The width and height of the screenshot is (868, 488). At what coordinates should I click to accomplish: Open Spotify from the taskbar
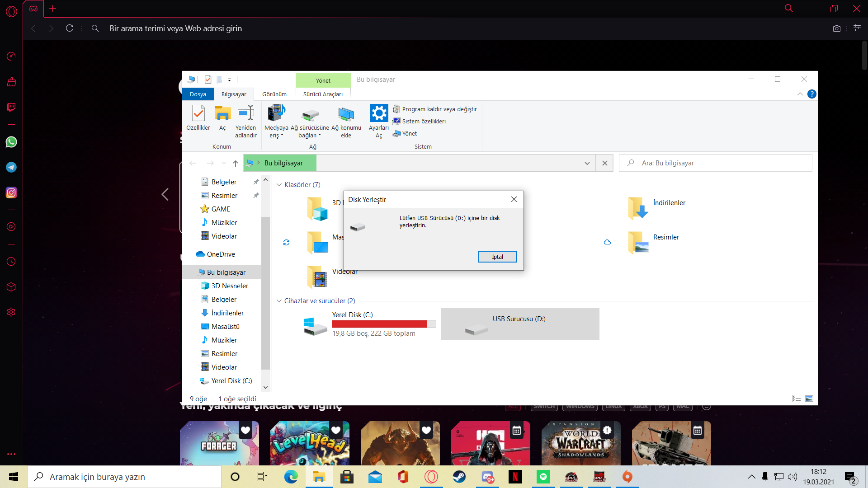[543, 477]
